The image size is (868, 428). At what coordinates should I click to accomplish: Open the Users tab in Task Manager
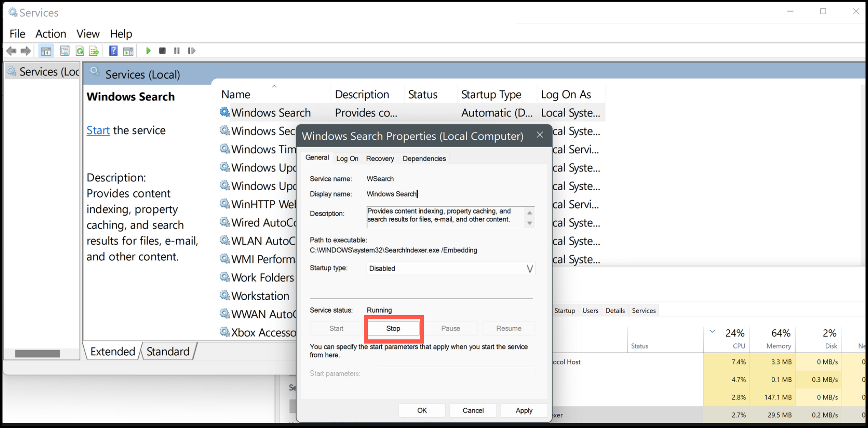[x=590, y=311]
